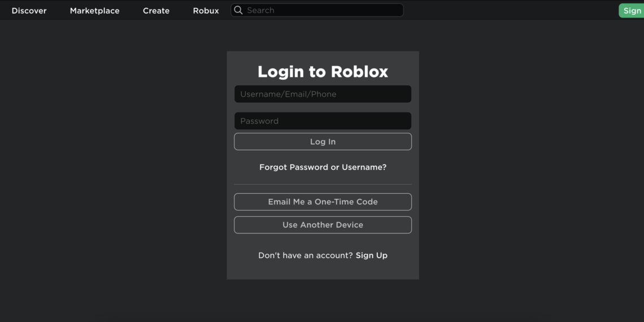Follow the Sign Up link below the form
644x322 pixels.
click(371, 255)
